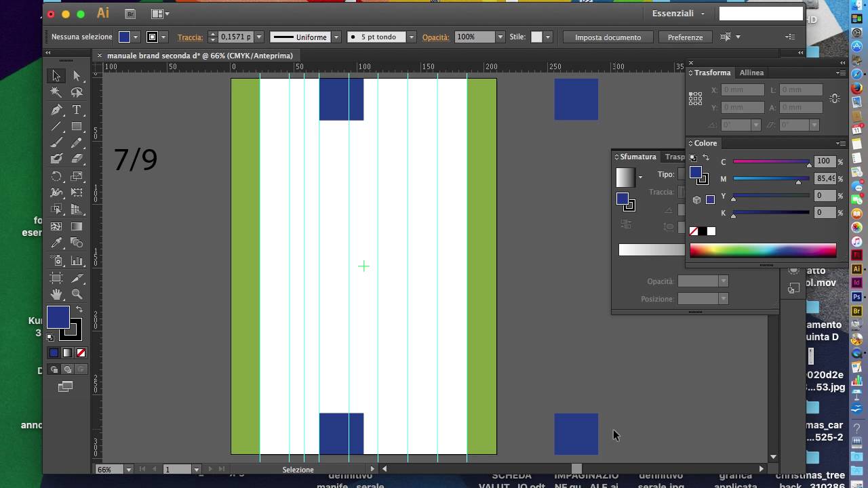Select the Slice tool
868x488 pixels.
click(77, 278)
